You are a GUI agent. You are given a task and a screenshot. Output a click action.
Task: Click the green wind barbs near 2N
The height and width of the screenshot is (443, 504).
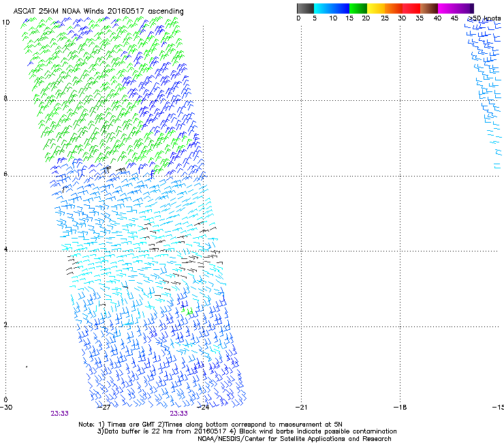tap(188, 311)
